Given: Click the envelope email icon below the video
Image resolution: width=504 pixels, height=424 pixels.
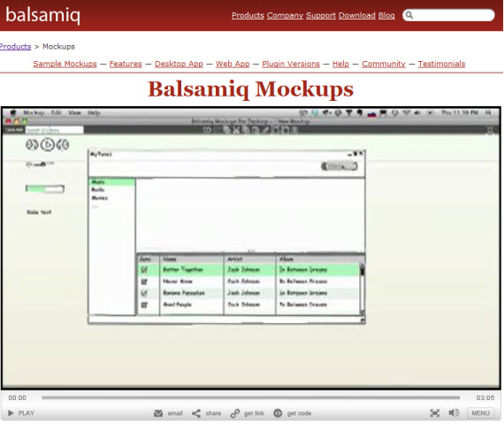Looking at the screenshot, I should (x=158, y=413).
